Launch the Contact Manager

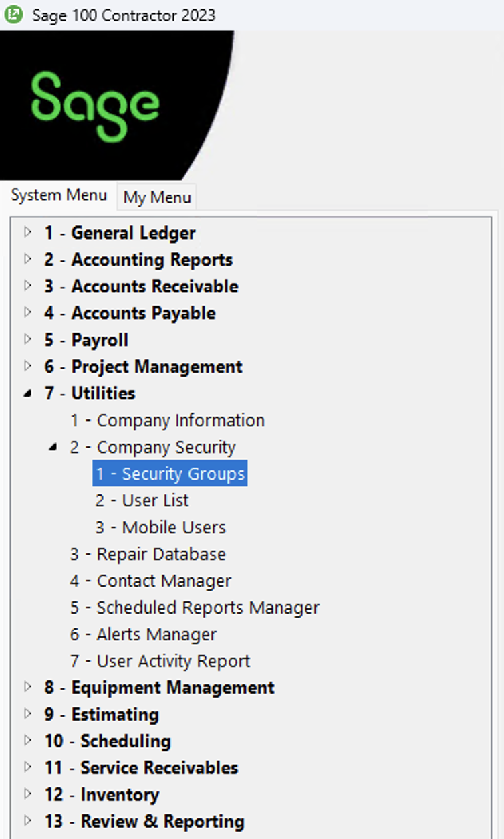coord(150,581)
